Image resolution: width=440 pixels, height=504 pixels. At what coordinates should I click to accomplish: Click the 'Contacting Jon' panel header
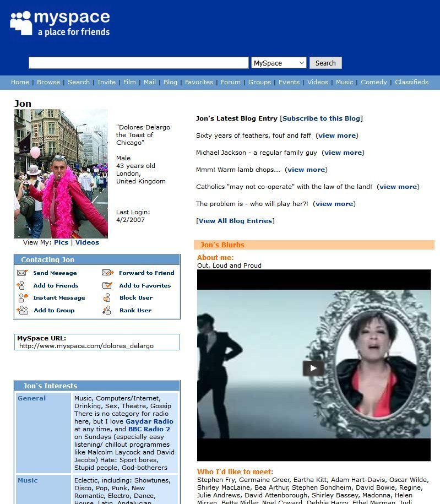[97, 259]
